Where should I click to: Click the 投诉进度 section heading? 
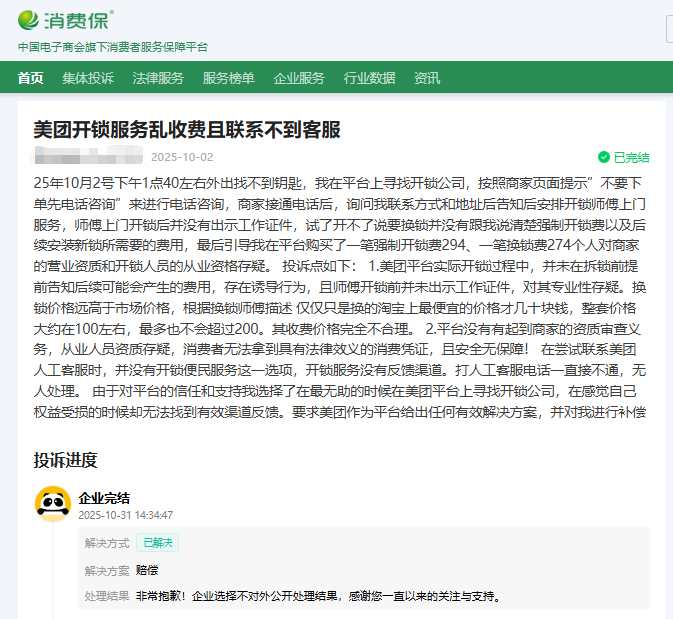[x=66, y=460]
